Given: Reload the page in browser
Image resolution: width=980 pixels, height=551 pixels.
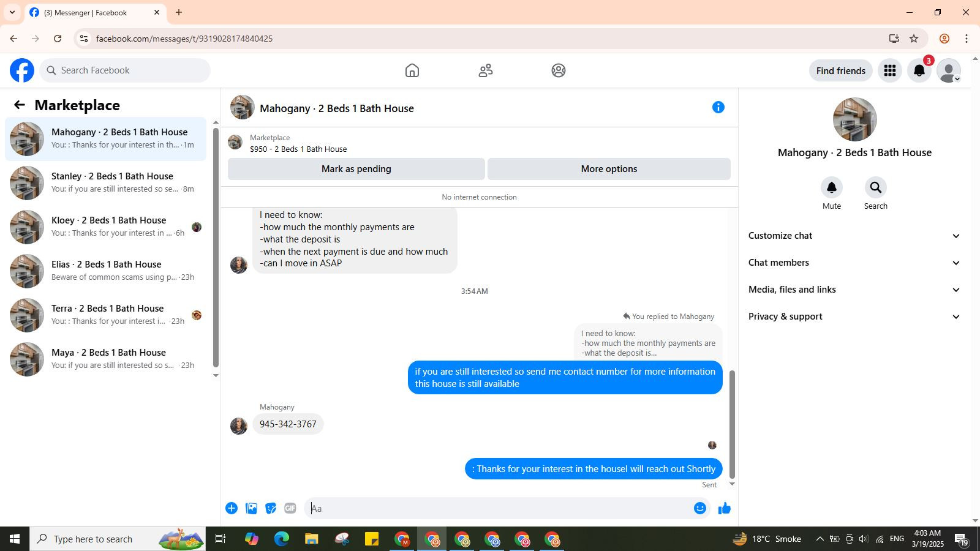Looking at the screenshot, I should 58,39.
